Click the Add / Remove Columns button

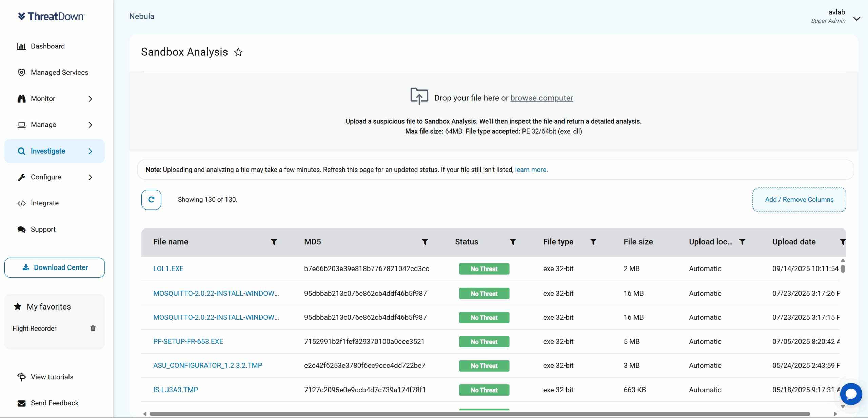(799, 200)
